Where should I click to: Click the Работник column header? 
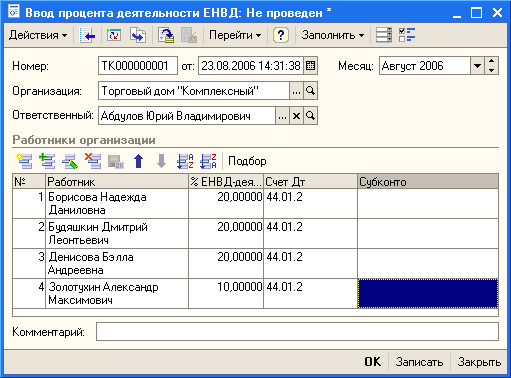[x=117, y=182]
